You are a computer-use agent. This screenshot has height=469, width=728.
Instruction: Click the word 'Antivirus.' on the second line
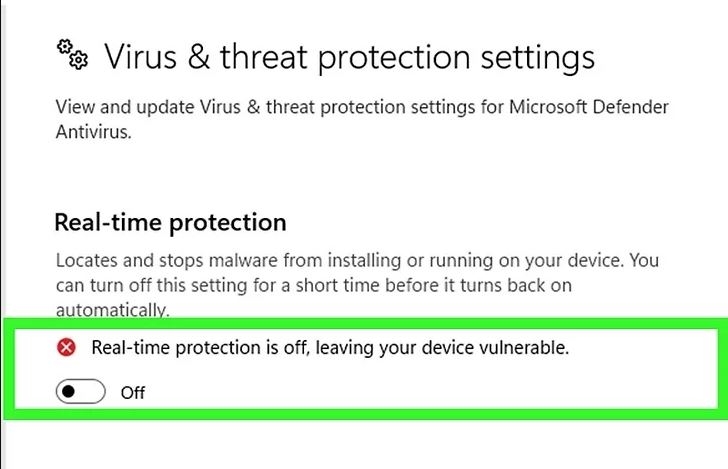click(x=93, y=132)
